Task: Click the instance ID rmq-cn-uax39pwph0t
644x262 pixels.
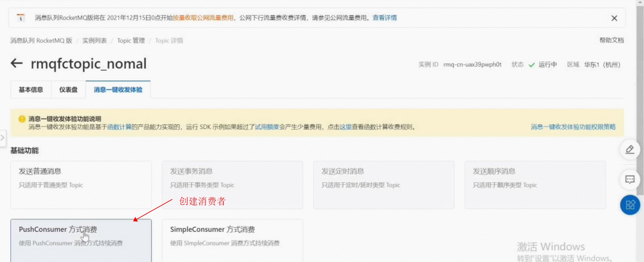Action: (472, 64)
